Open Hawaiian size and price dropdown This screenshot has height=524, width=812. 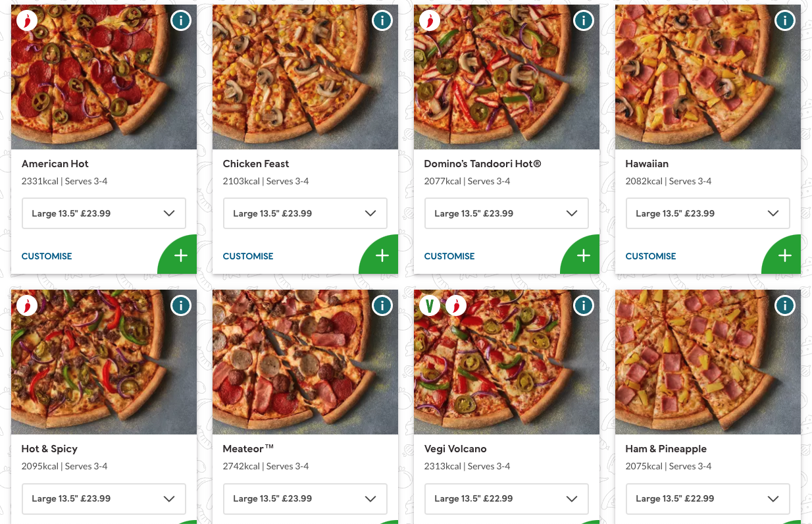[x=707, y=213]
